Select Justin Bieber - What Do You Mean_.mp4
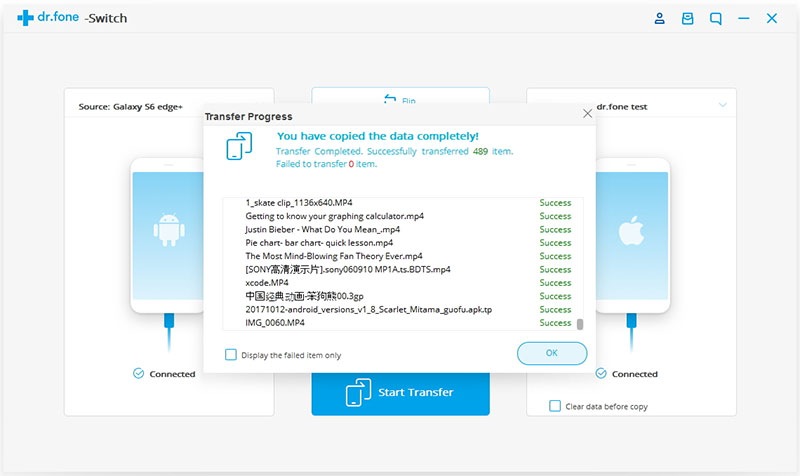800x476 pixels. tap(403, 229)
